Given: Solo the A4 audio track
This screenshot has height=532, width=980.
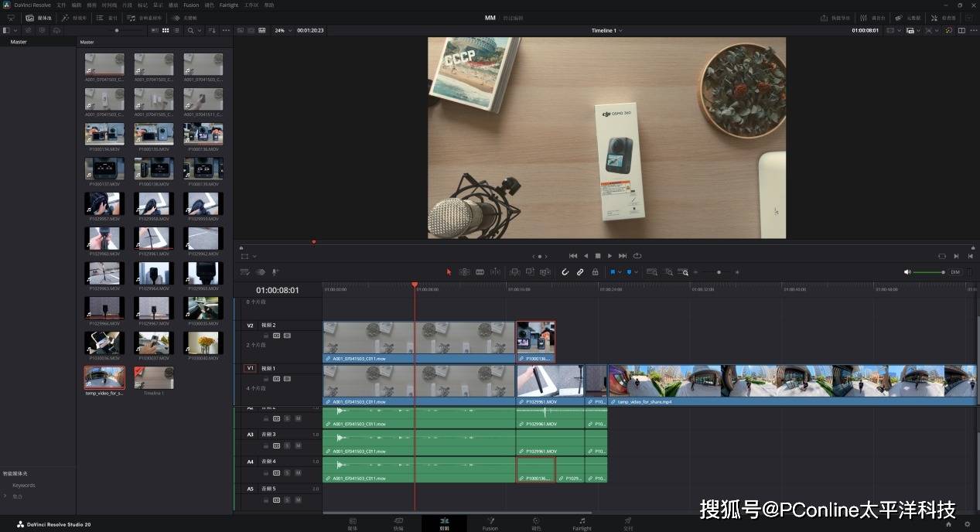Looking at the screenshot, I should click(x=287, y=472).
